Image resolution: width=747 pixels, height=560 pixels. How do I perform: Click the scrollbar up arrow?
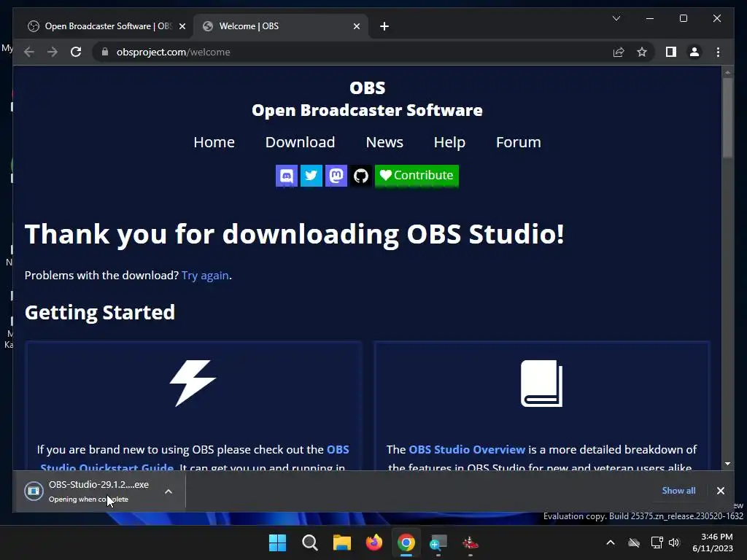(x=727, y=72)
